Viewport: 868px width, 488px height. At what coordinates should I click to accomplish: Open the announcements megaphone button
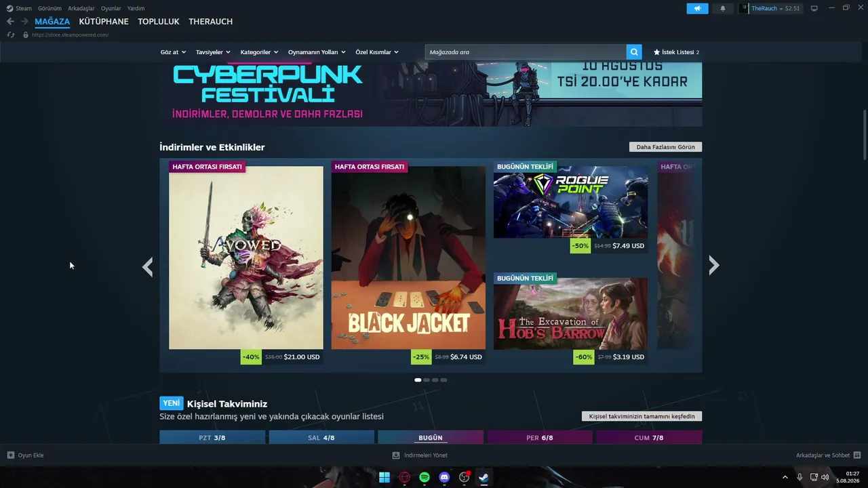pyautogui.click(x=697, y=8)
